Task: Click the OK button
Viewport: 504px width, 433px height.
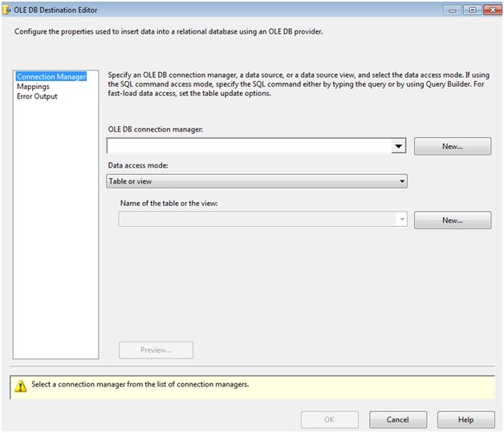Action: (x=330, y=419)
